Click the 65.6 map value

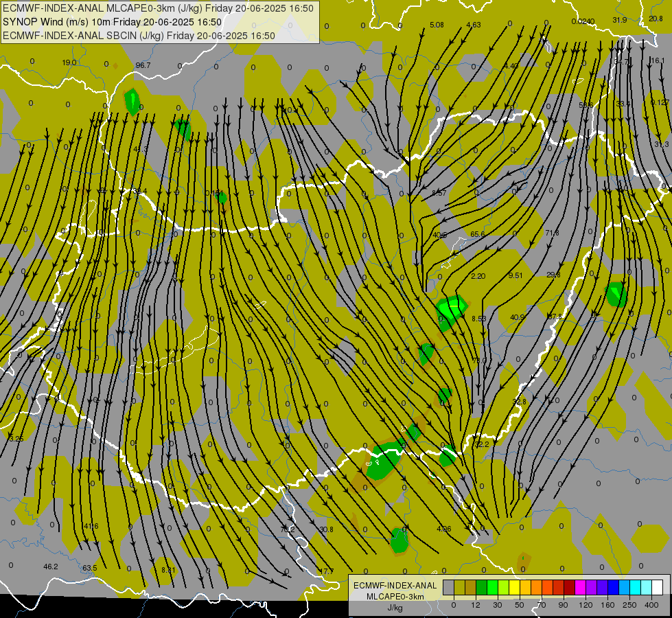[478, 234]
